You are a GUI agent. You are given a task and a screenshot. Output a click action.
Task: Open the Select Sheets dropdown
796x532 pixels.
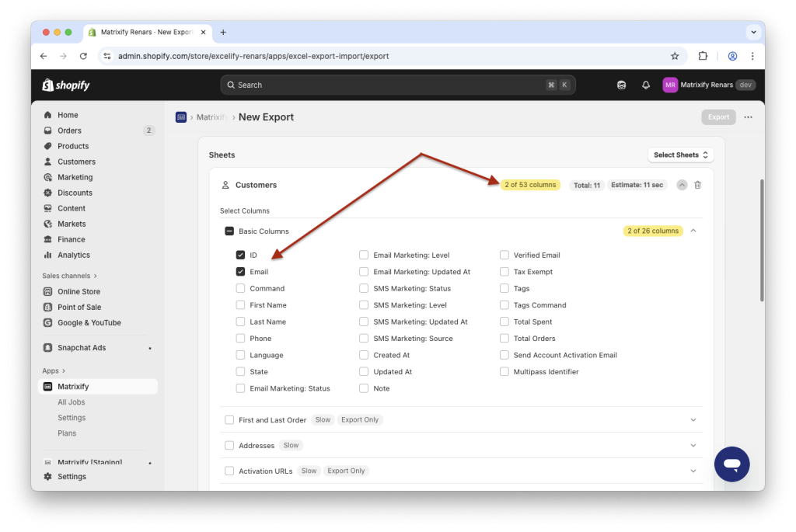(x=680, y=155)
